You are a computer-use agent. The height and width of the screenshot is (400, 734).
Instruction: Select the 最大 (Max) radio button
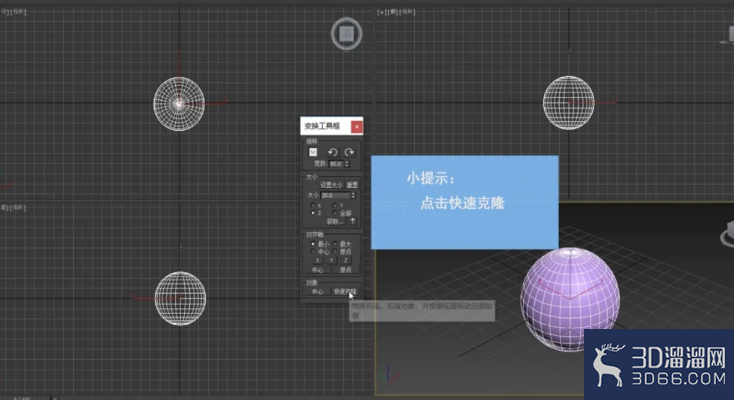[335, 244]
